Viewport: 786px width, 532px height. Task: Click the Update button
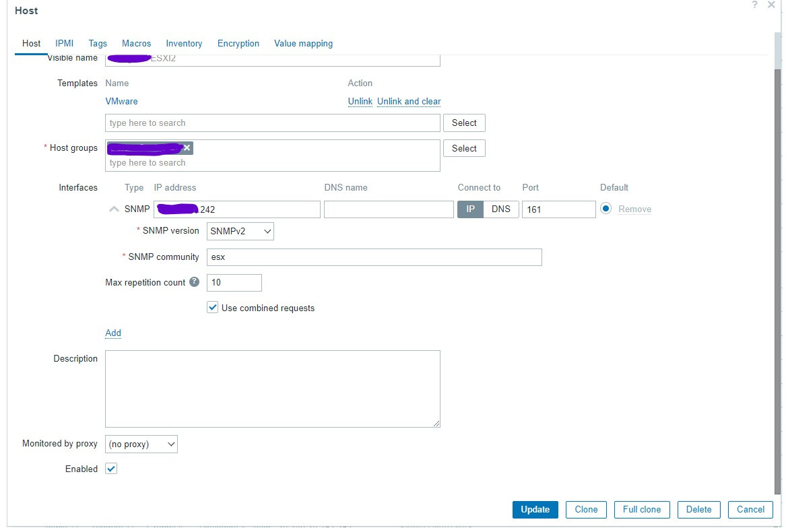pyautogui.click(x=535, y=509)
